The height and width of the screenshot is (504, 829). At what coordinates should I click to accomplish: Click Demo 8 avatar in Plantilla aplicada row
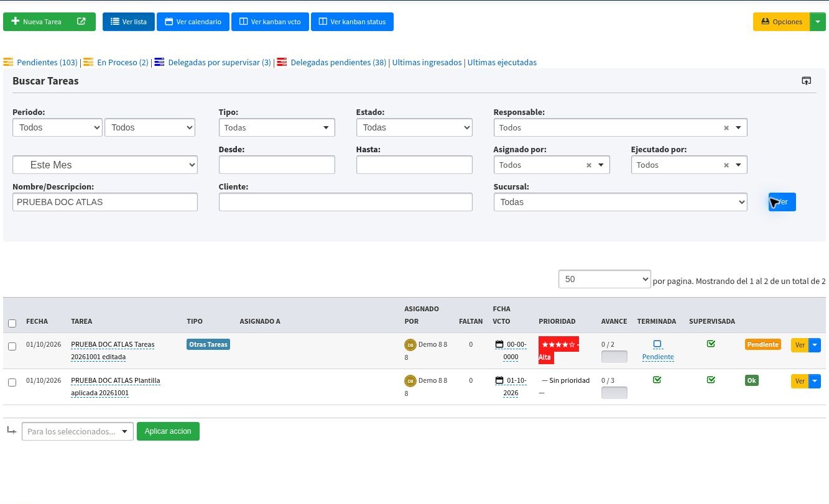(410, 381)
